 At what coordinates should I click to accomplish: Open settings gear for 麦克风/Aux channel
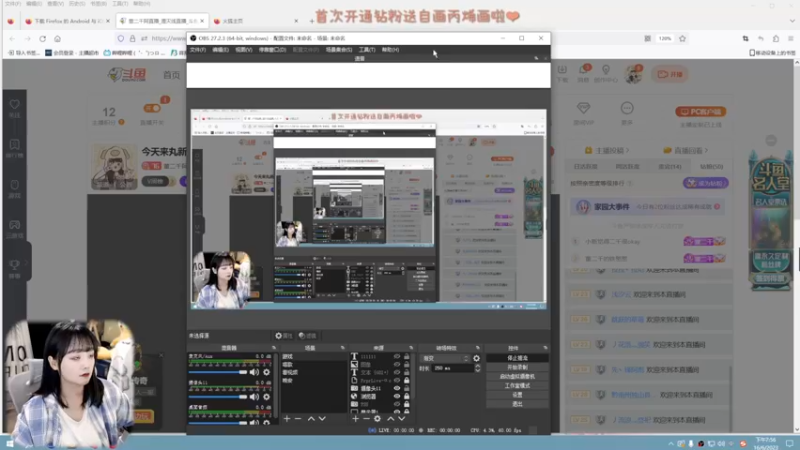pos(266,372)
